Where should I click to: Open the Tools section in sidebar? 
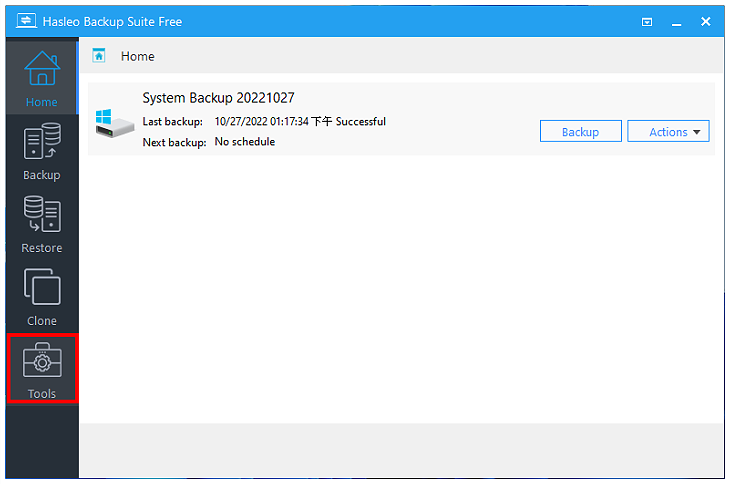pyautogui.click(x=42, y=369)
